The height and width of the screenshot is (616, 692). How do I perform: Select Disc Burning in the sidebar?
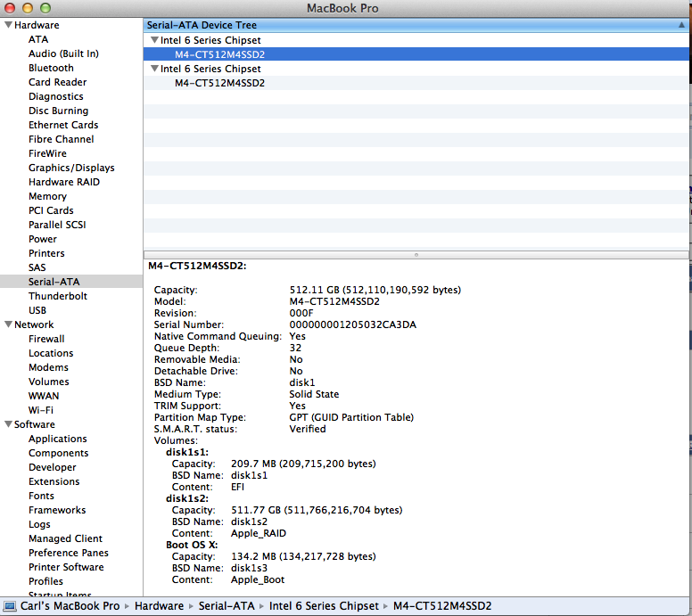58,111
